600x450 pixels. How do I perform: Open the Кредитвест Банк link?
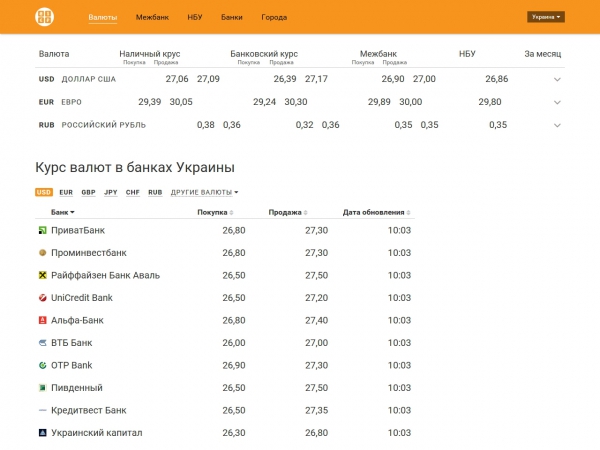click(x=89, y=410)
